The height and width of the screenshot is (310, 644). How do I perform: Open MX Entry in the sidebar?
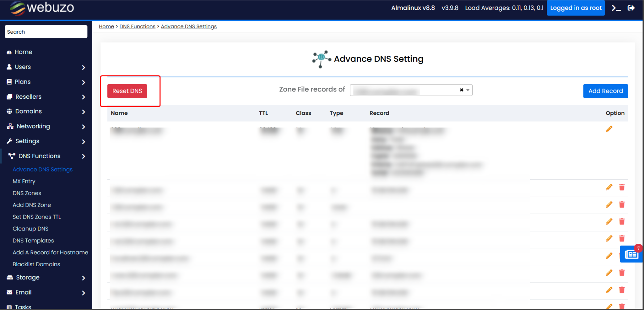click(24, 181)
